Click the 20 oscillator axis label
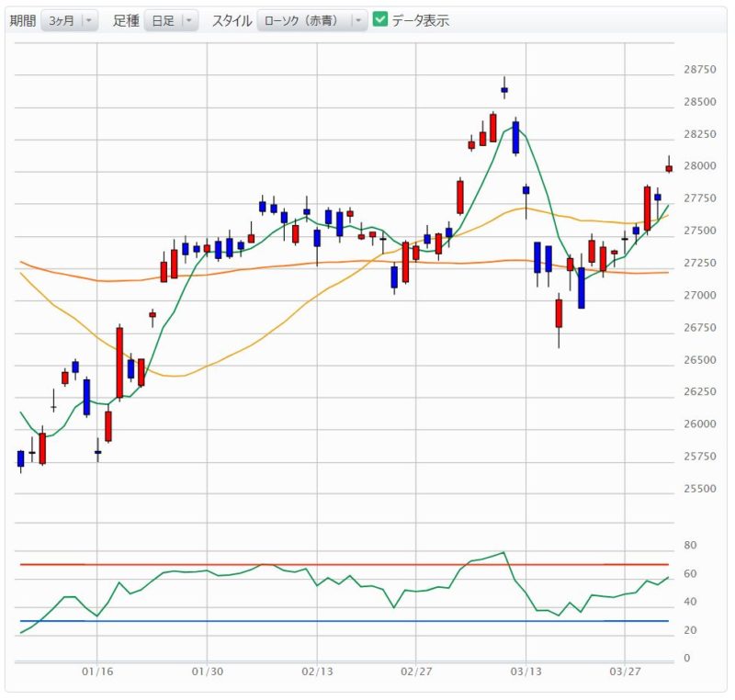This screenshot has height=700, width=735. coord(690,630)
